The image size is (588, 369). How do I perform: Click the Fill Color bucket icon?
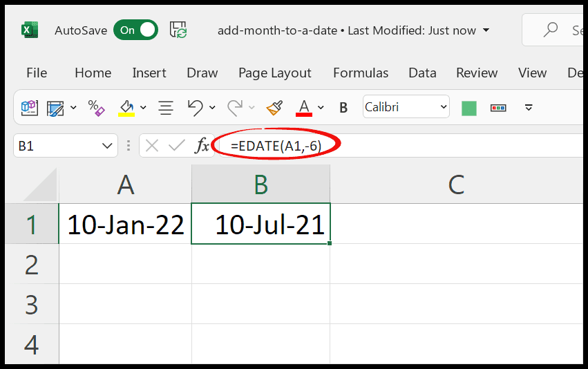pos(126,108)
